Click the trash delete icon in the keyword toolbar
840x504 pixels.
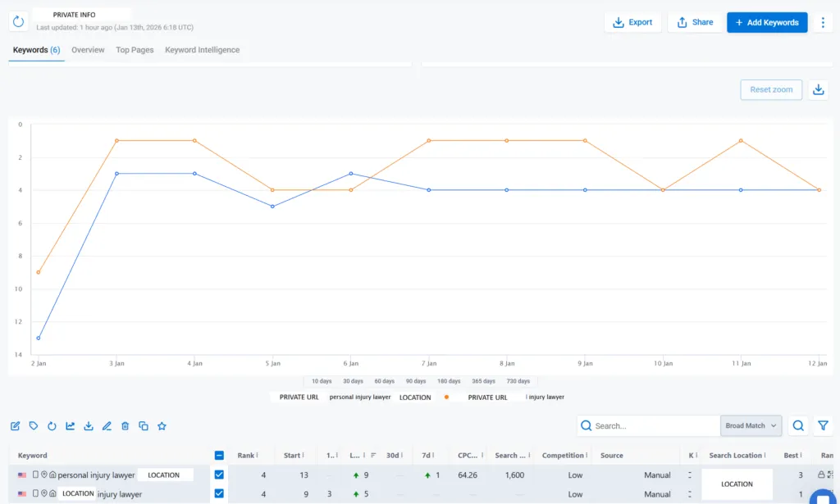pyautogui.click(x=125, y=426)
